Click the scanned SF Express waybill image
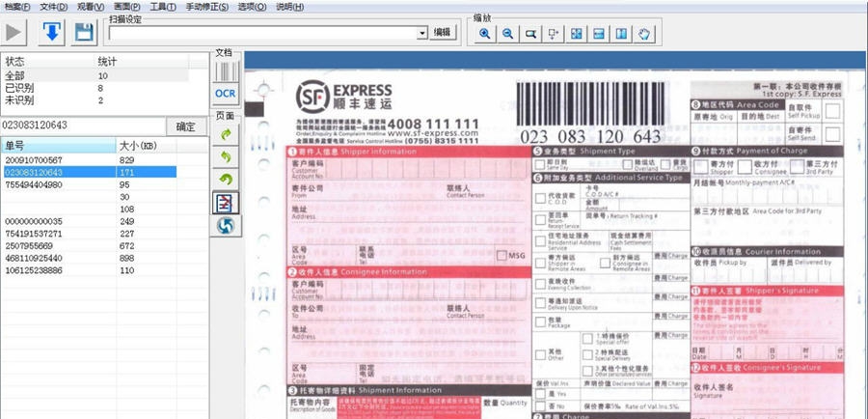Screen dimensions: 868x419 (x=555, y=244)
